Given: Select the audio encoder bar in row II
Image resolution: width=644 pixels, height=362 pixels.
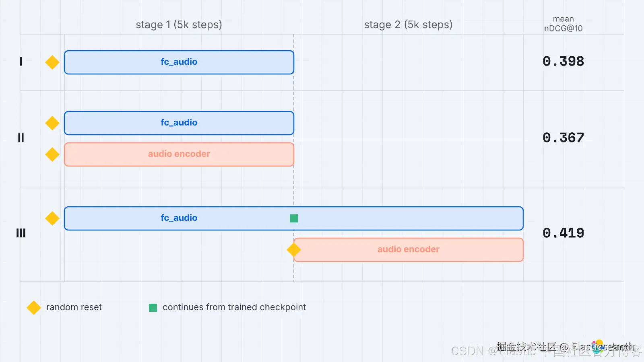Looking at the screenshot, I should 179,154.
